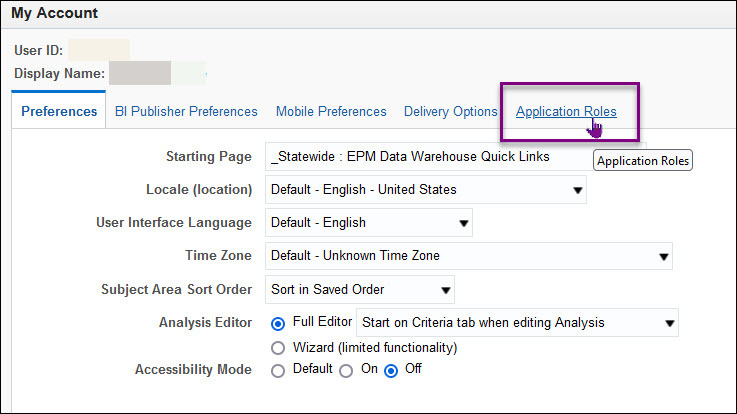Go to the Delivery Options tab

click(450, 112)
